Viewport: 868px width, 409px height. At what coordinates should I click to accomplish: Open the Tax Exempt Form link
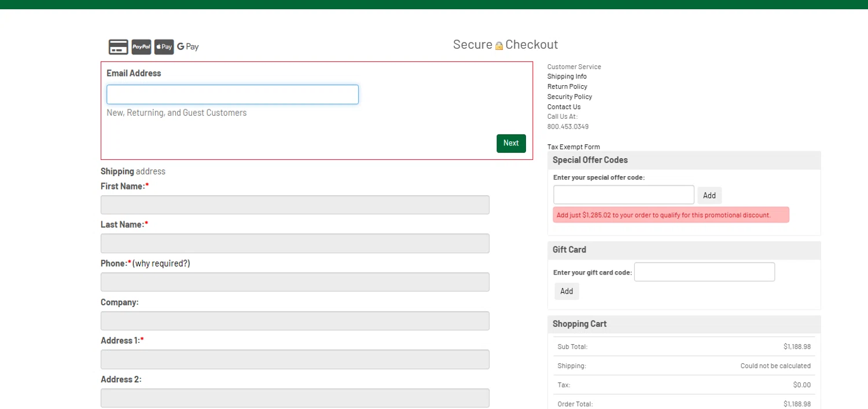tap(573, 147)
